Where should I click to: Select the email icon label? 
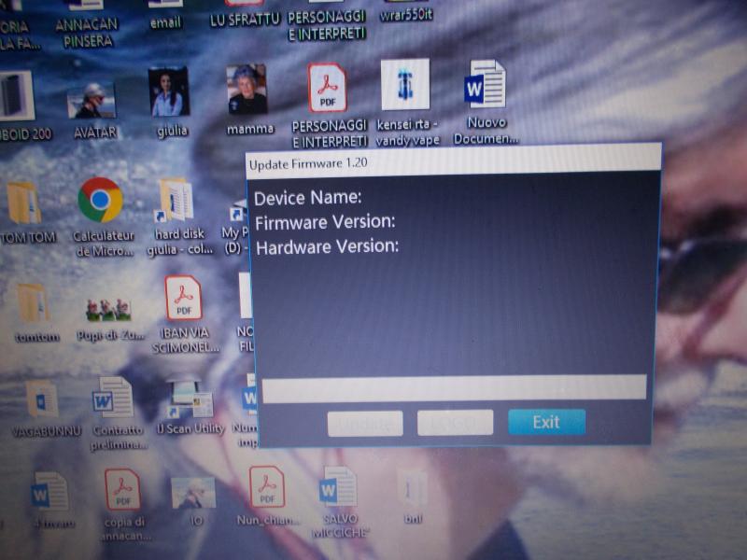point(165,22)
